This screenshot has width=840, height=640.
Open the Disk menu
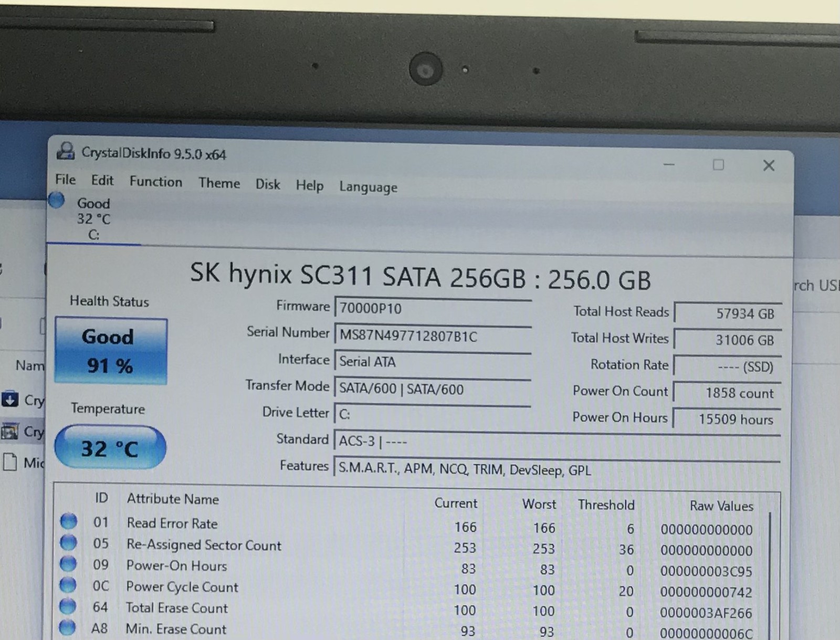[x=268, y=184]
